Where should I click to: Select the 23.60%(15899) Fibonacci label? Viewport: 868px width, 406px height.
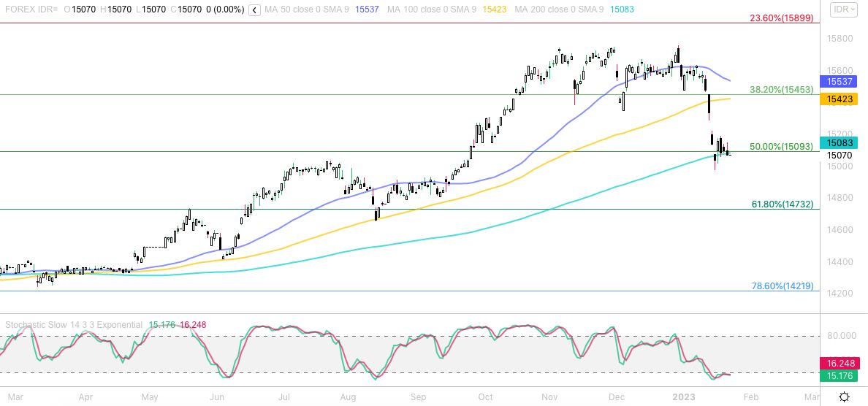tap(781, 18)
